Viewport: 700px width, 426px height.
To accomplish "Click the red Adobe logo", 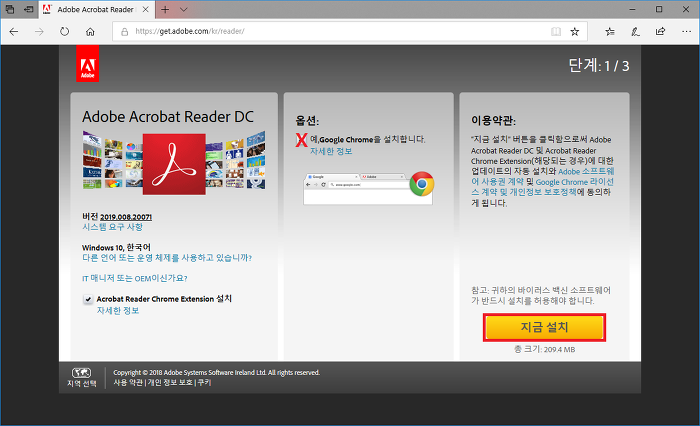I will (88, 63).
